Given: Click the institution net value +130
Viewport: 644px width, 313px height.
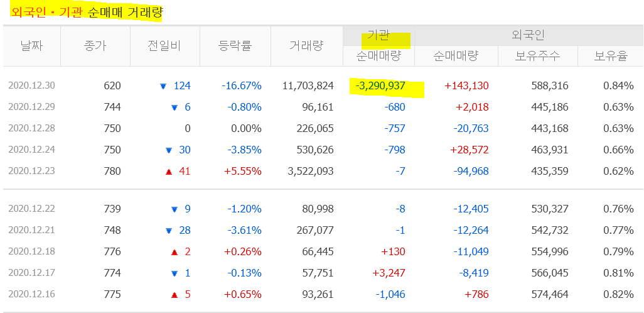Looking at the screenshot, I should 393,251.
